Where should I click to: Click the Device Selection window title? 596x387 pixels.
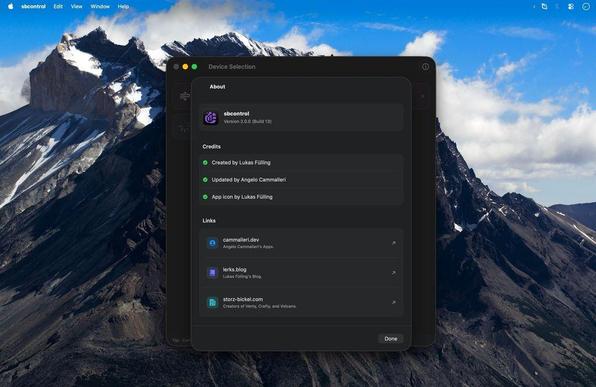click(232, 67)
